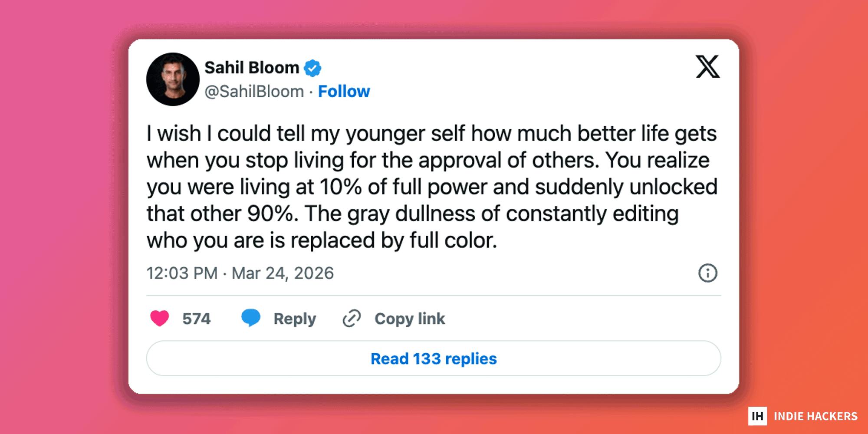868x434 pixels.
Task: Click the blue reply speech bubble icon
Action: tap(251, 318)
